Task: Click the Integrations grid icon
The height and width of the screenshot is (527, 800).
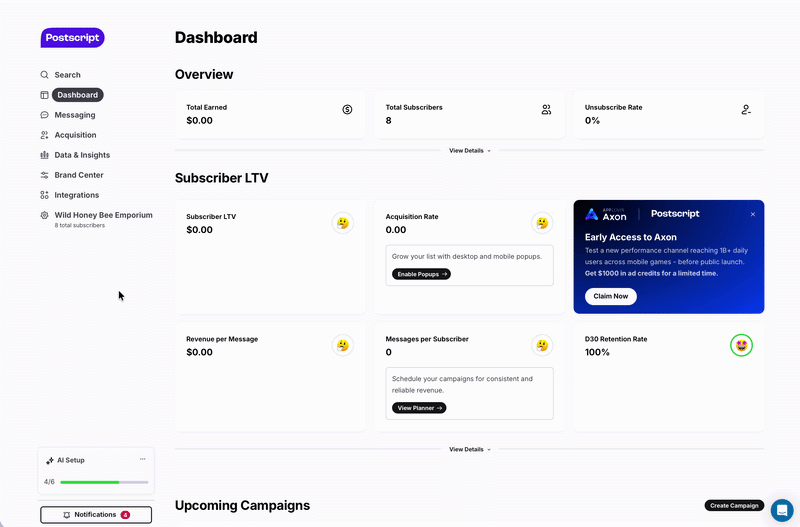Action: click(x=44, y=195)
